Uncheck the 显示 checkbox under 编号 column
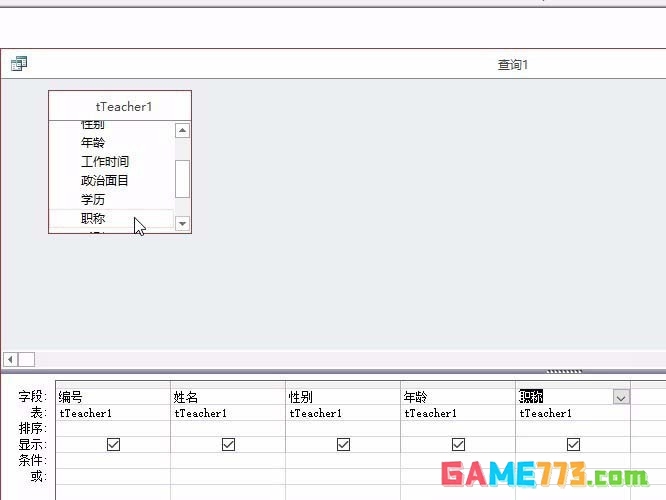The width and height of the screenshot is (666, 500). (113, 444)
